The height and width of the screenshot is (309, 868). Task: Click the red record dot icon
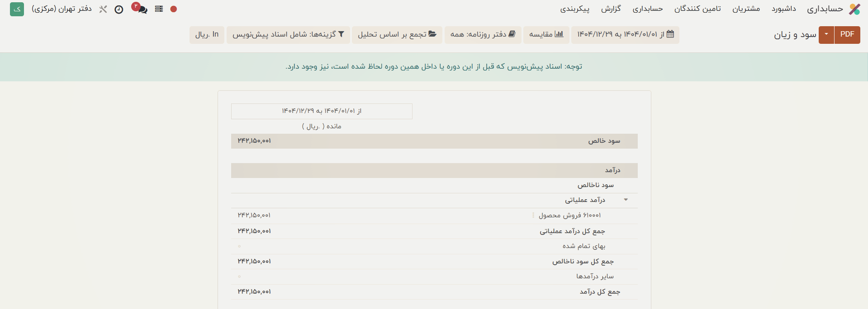(x=174, y=9)
